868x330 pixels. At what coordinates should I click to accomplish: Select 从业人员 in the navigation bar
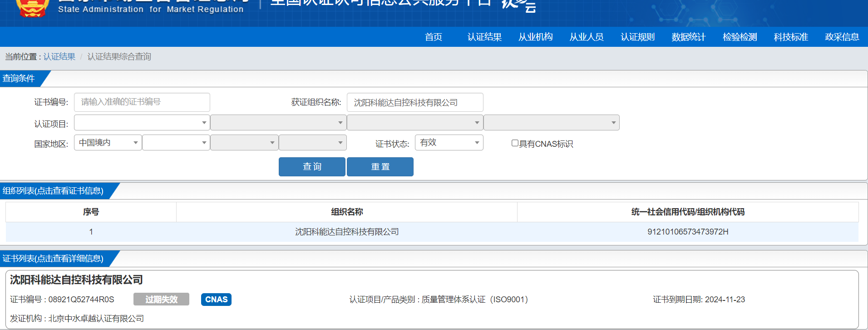[587, 37]
